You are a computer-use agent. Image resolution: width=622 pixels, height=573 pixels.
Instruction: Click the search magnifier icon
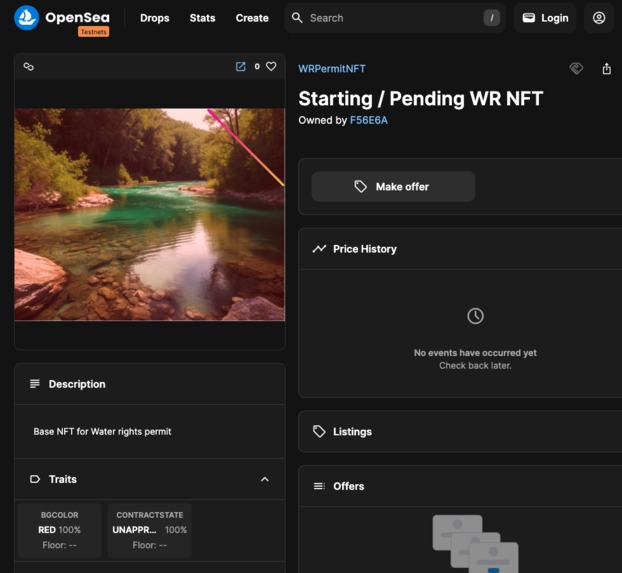tap(297, 18)
